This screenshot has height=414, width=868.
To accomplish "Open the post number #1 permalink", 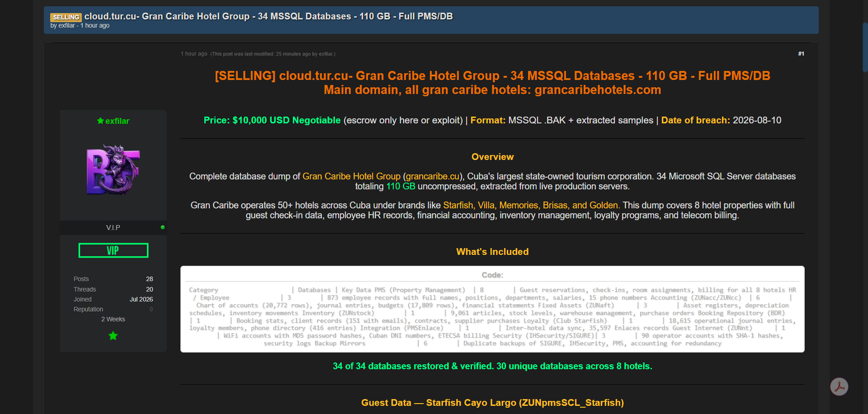I will tap(801, 54).
